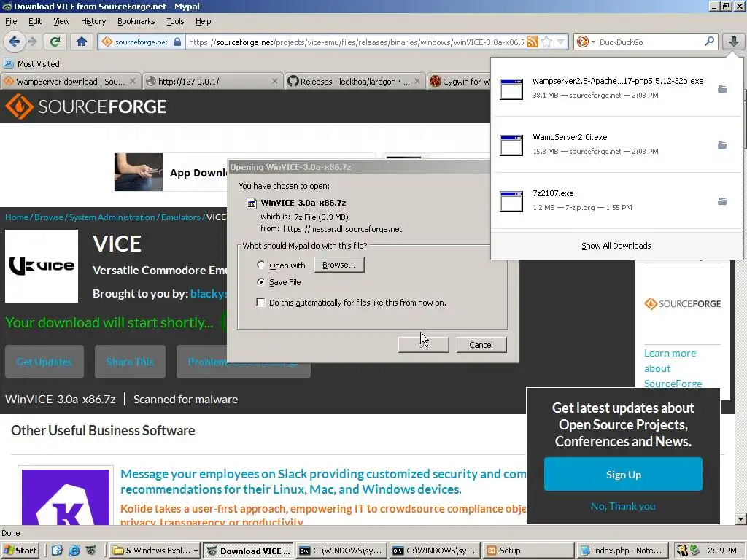Close the laragon Releases tab
The height and width of the screenshot is (560, 747).
pos(417,82)
